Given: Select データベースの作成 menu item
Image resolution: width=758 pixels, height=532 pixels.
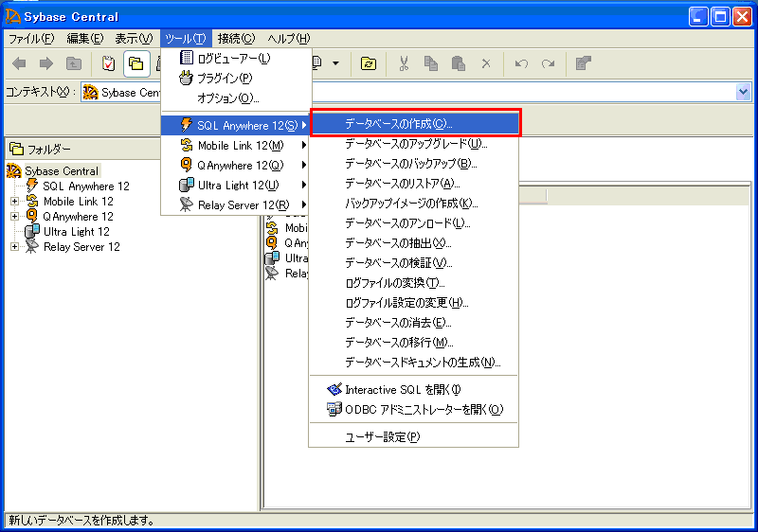Looking at the screenshot, I should click(x=399, y=124).
